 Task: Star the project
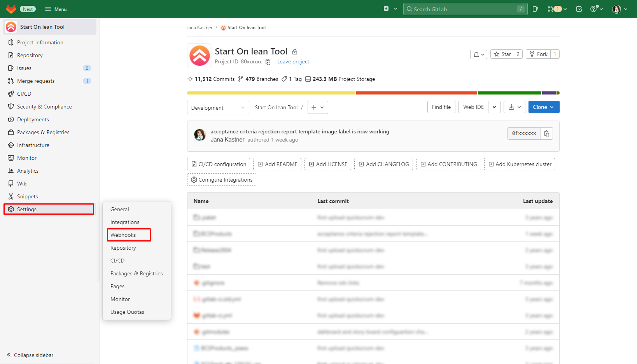point(502,54)
